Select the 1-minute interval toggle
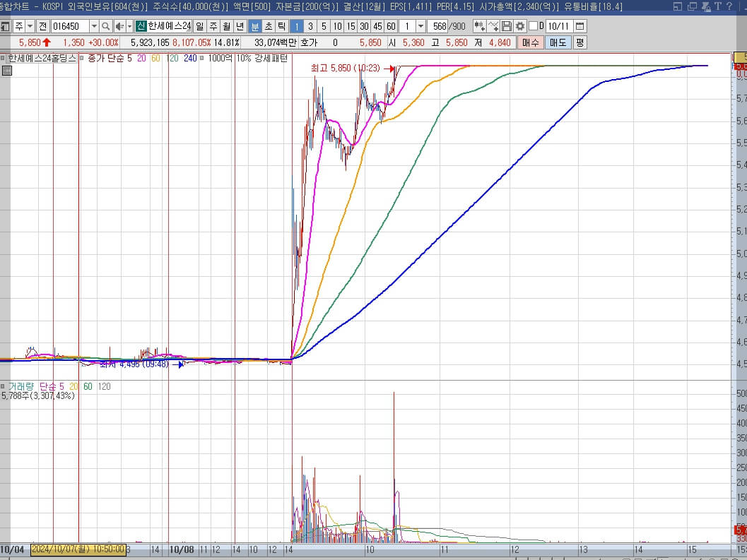Viewport: 747px width, 560px height. coord(296,25)
